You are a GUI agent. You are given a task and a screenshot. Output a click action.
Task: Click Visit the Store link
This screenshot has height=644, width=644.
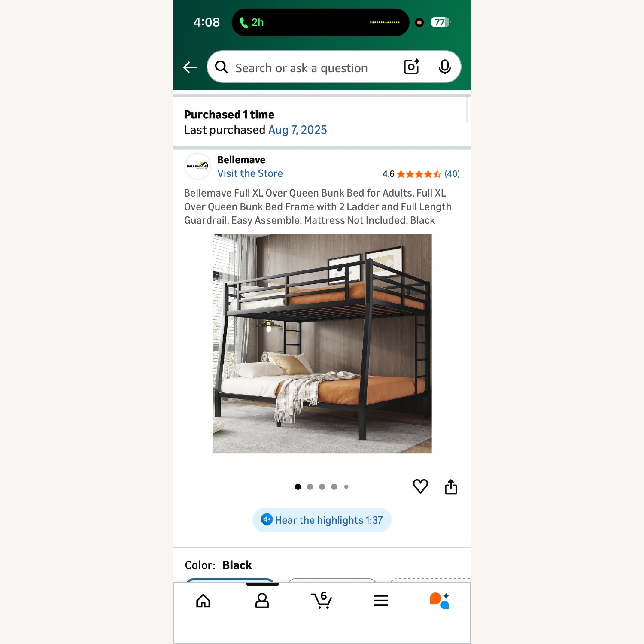point(250,173)
